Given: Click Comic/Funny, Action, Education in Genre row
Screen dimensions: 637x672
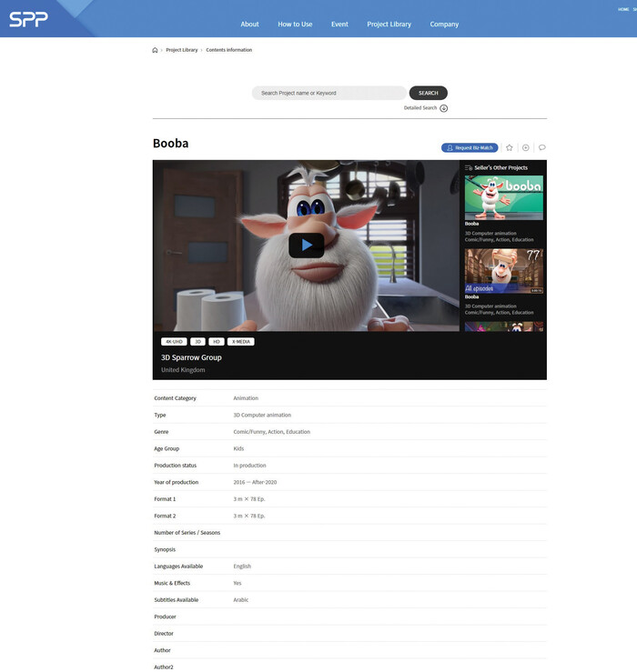Looking at the screenshot, I should [271, 432].
